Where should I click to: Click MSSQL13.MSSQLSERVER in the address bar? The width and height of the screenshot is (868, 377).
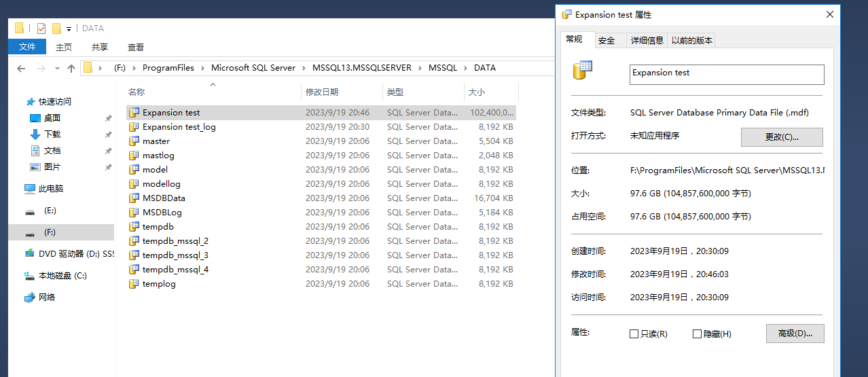pyautogui.click(x=362, y=68)
